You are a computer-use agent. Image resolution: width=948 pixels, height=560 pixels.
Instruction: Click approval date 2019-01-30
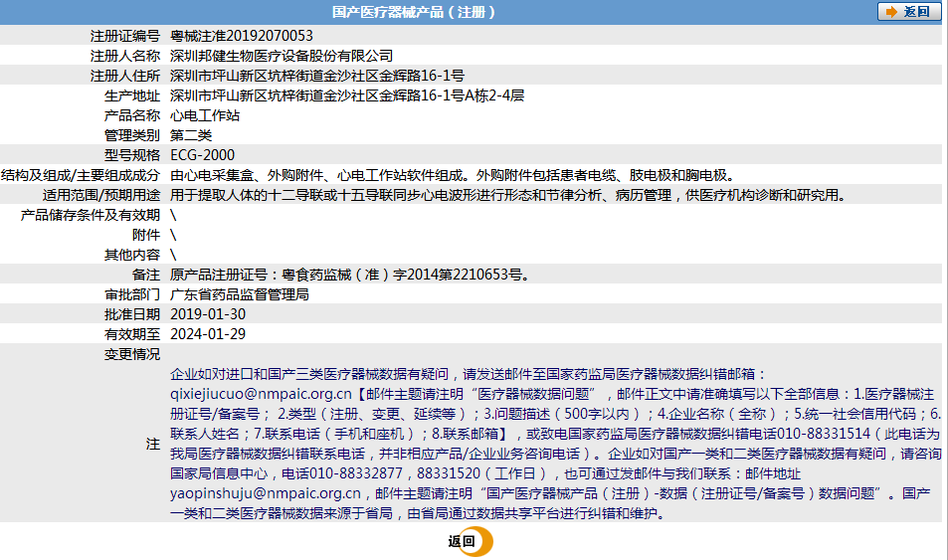[208, 314]
